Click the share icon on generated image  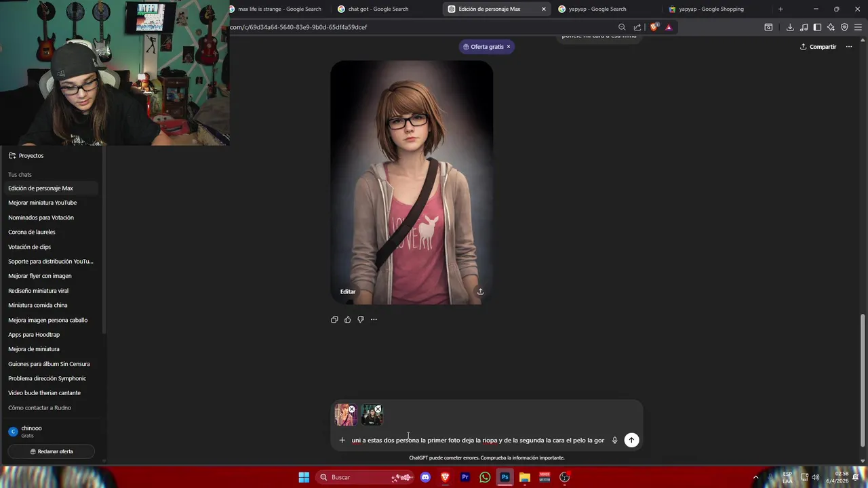[x=480, y=291]
